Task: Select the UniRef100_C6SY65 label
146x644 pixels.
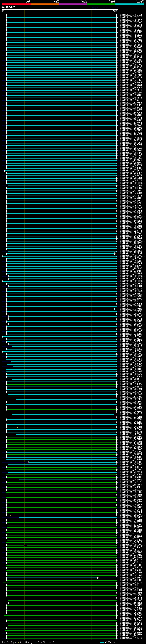Action: pos(131,48)
